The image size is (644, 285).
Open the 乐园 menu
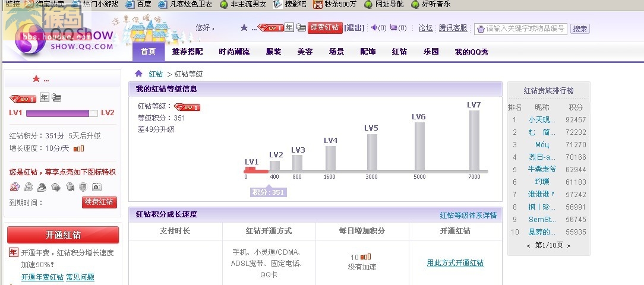tap(431, 52)
